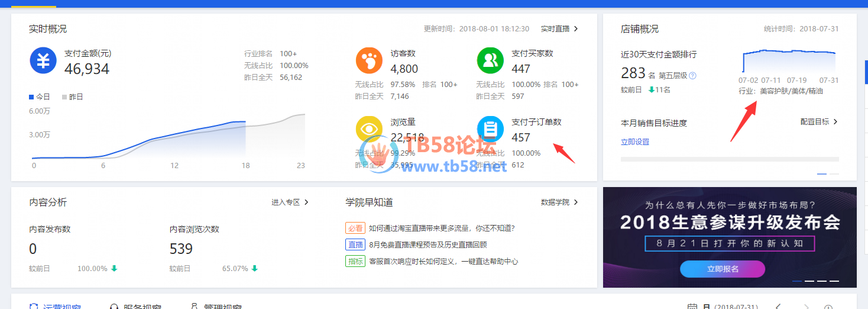Screen dimensions: 868x309
Task: Click the 内容分析 section title
Action: point(48,202)
